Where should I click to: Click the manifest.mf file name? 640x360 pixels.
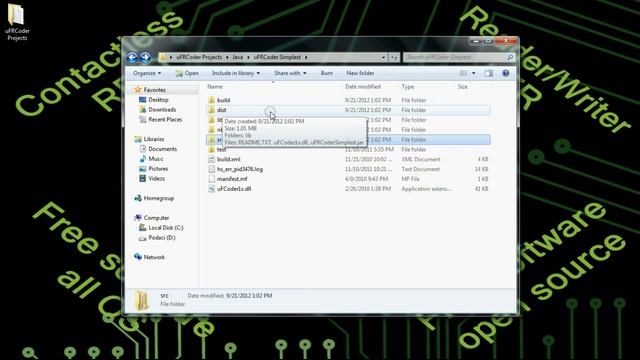tap(232, 179)
